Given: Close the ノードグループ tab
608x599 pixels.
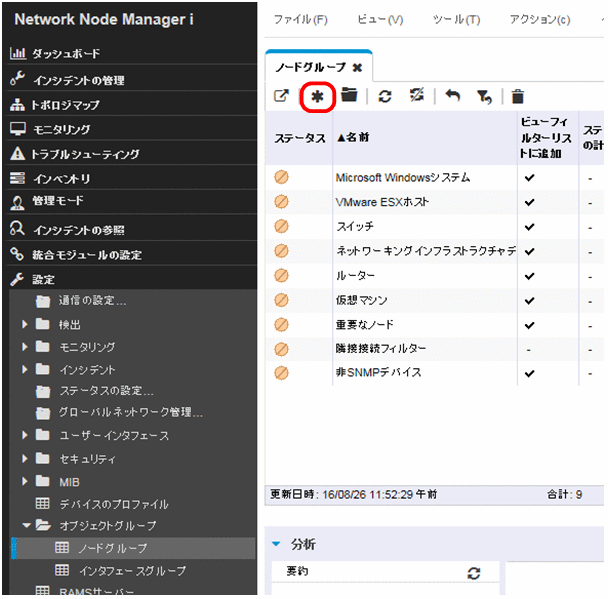Looking at the screenshot, I should (x=357, y=68).
